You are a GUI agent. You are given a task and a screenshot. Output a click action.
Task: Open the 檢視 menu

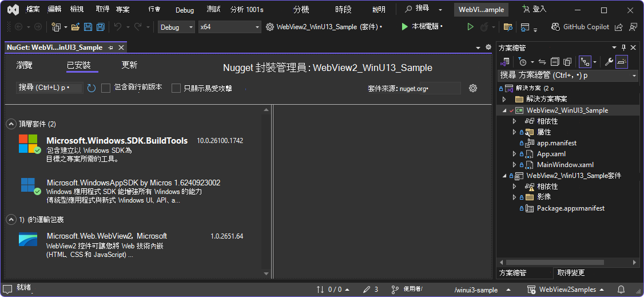pyautogui.click(x=77, y=10)
